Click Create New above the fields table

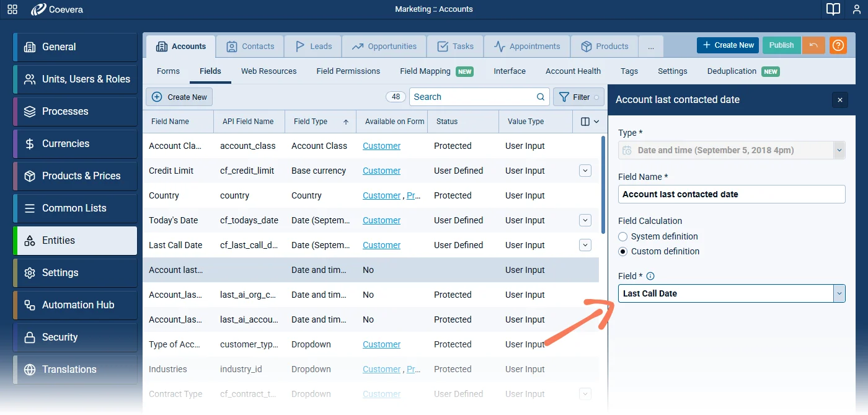click(179, 97)
